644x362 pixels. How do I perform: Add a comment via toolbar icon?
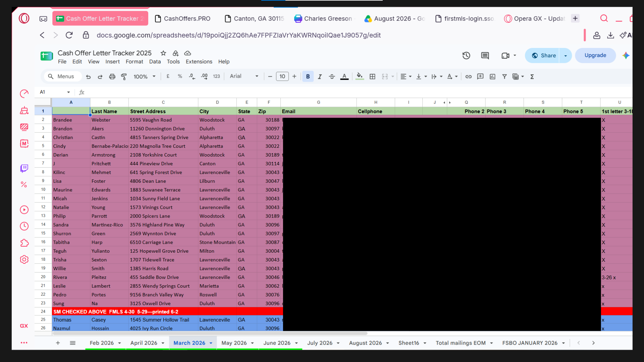[480, 77]
